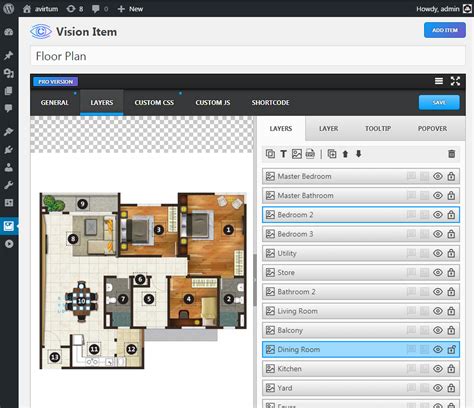Open Plugins from the WordPress sidebar

point(9,149)
